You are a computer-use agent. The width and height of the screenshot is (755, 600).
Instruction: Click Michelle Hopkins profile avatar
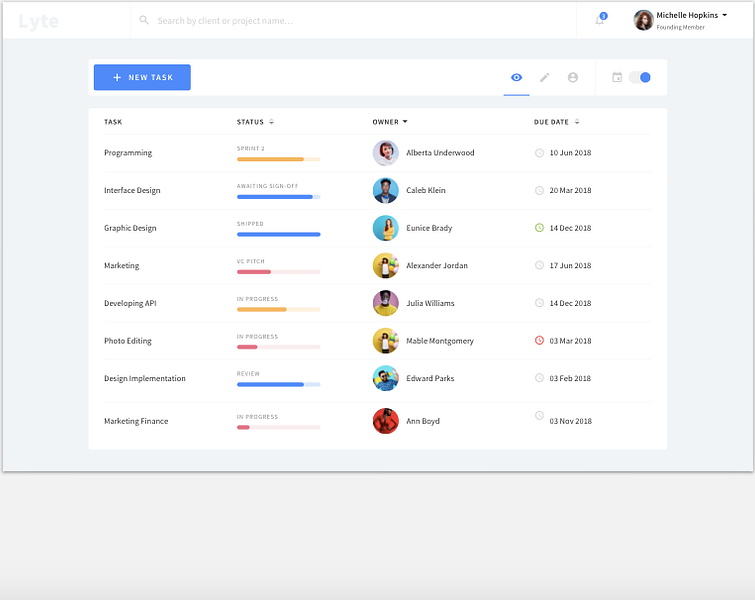tap(643, 20)
